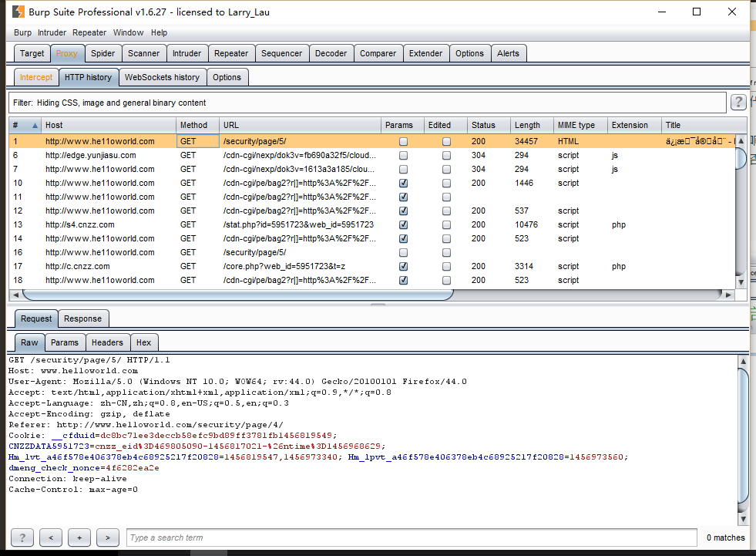Viewport: 756px width, 556px height.
Task: Sort by the Method column header
Action: [x=198, y=125]
